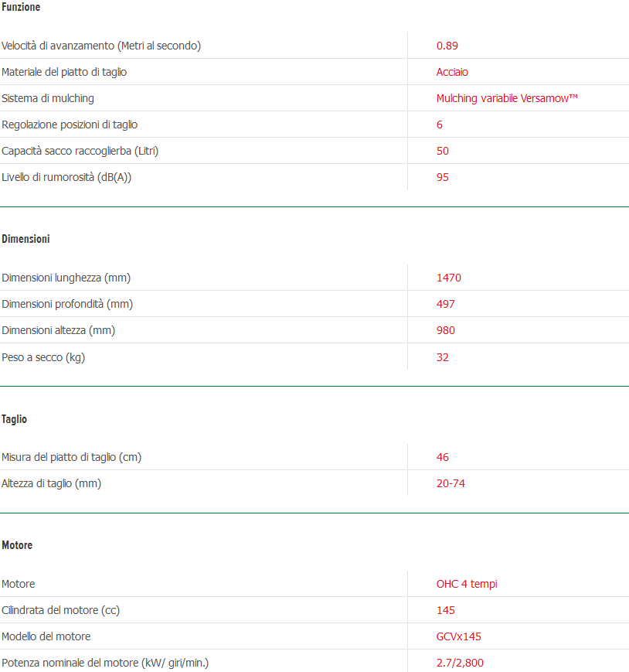The image size is (629, 672).
Task: Select the Mulching variabile Versamow™ value
Action: pos(507,98)
